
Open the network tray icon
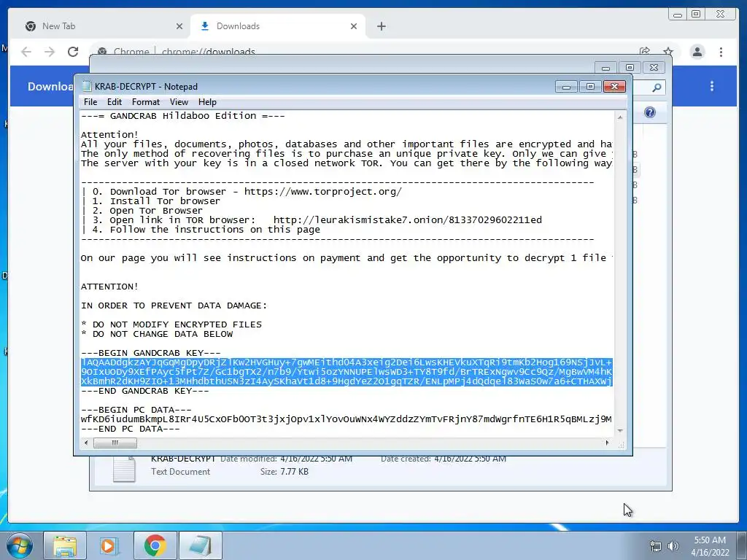pyautogui.click(x=656, y=546)
